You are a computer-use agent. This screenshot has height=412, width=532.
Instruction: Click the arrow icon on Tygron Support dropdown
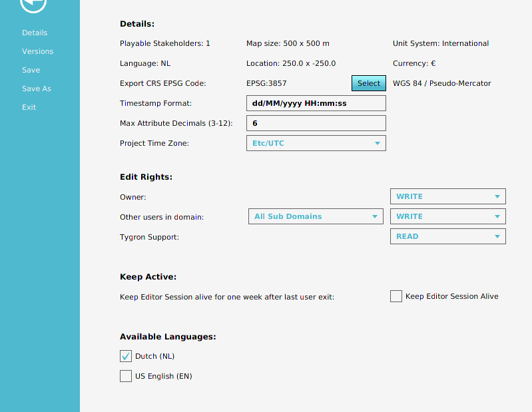pyautogui.click(x=497, y=236)
